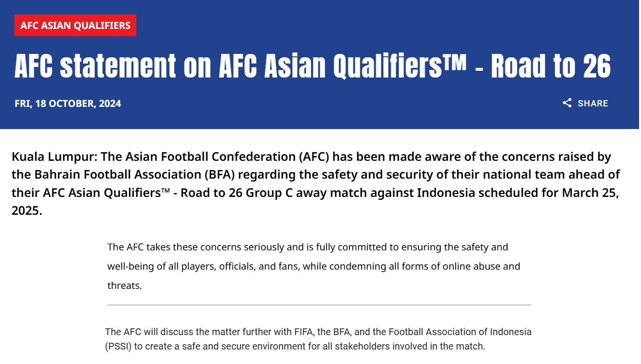
Task: Click '(PSSI)' in the final paragraph
Action: (x=118, y=346)
